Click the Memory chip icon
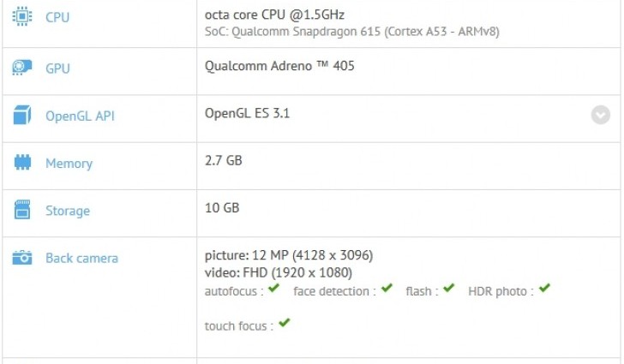 click(22, 163)
